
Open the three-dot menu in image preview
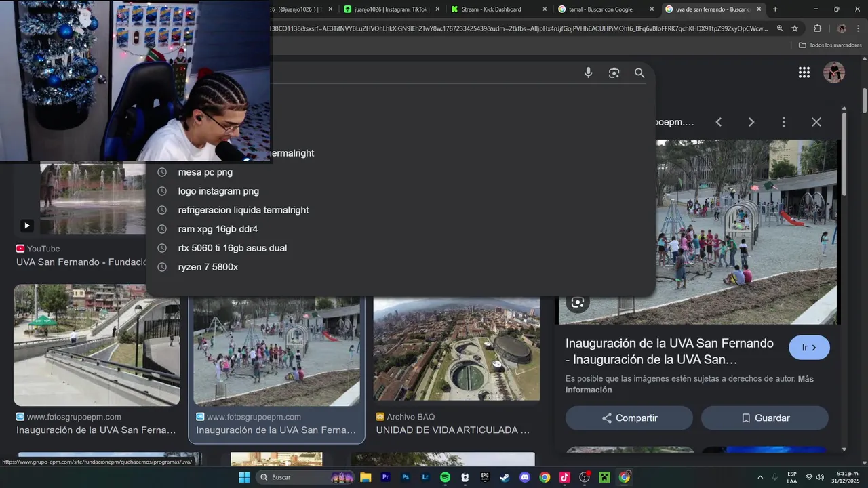784,122
